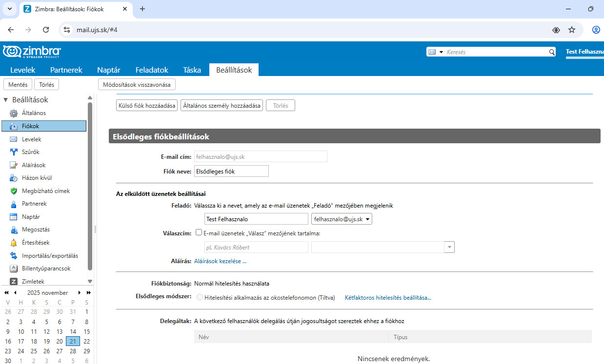The width and height of the screenshot is (604, 364).
Task: Select the Aláírások signature icon
Action: [x=14, y=165]
